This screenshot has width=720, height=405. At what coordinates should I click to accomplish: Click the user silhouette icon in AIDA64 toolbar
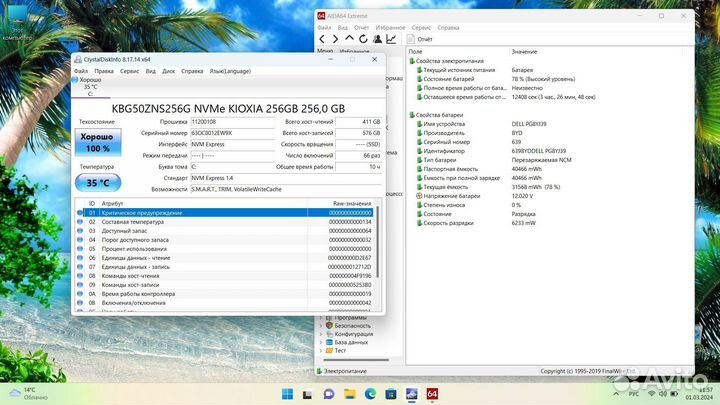click(377, 39)
